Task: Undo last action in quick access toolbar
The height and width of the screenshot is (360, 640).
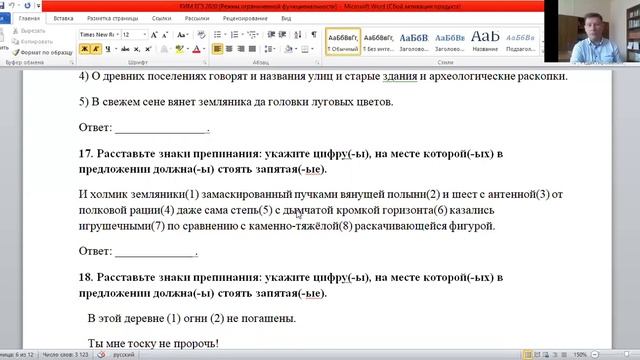Action: pos(12,6)
